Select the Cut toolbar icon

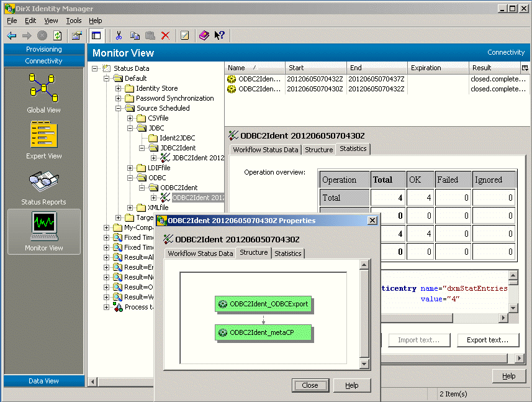[118, 35]
